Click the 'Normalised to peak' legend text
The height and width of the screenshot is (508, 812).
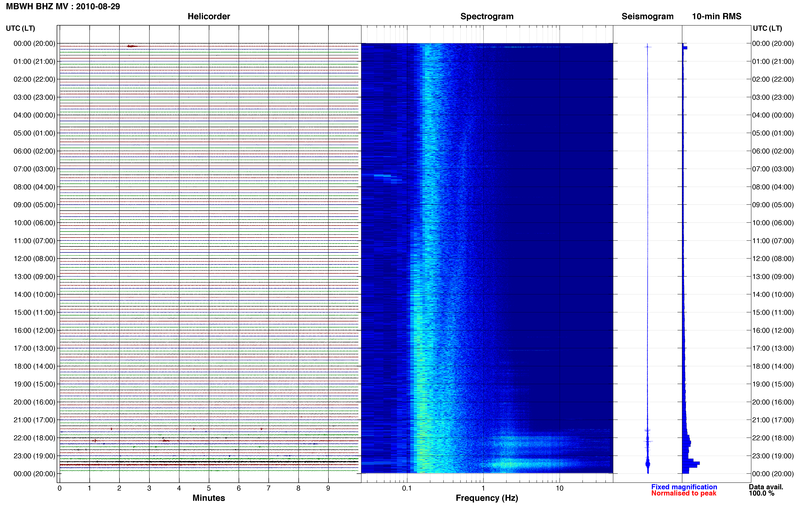[x=684, y=493]
